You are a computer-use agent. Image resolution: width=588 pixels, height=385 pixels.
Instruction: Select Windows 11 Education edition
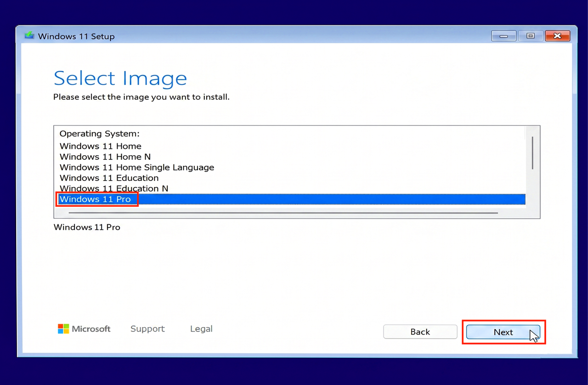pyautogui.click(x=109, y=178)
